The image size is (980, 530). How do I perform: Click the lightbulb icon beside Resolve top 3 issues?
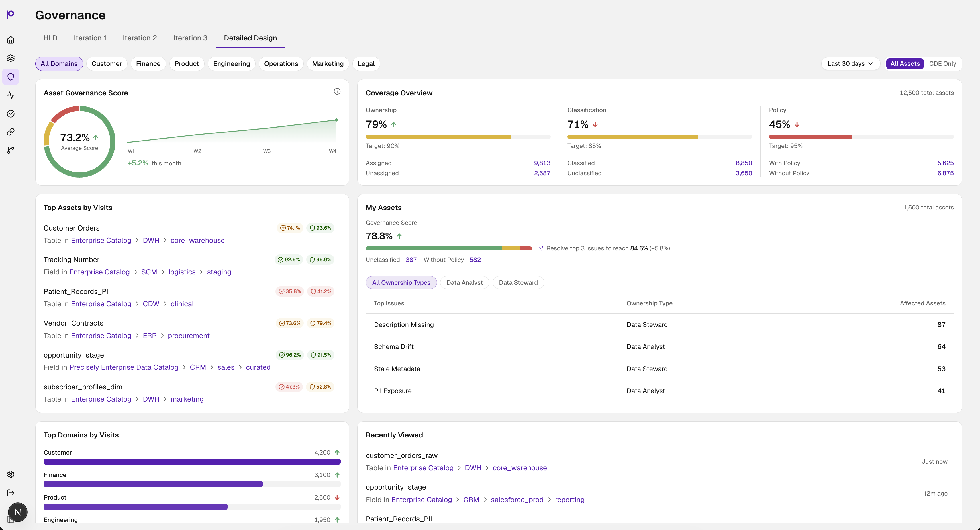[x=541, y=249]
